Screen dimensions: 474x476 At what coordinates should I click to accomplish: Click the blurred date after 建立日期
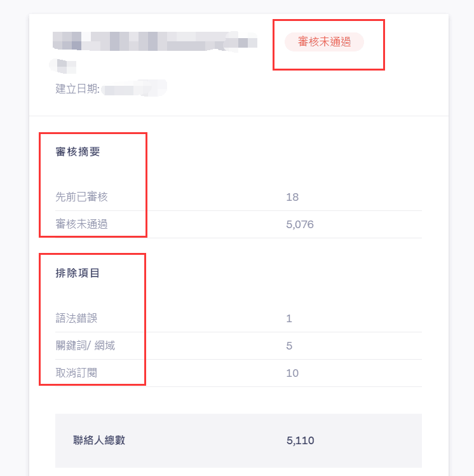click(x=133, y=88)
